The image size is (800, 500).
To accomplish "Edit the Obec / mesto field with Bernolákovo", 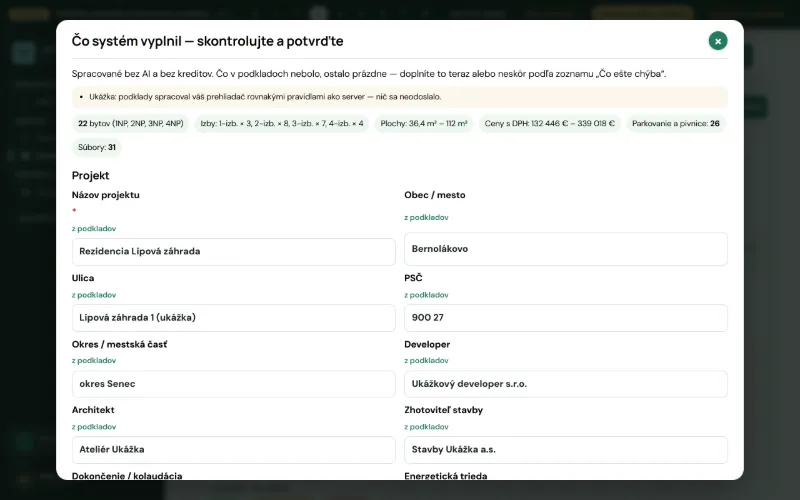I will pos(566,249).
